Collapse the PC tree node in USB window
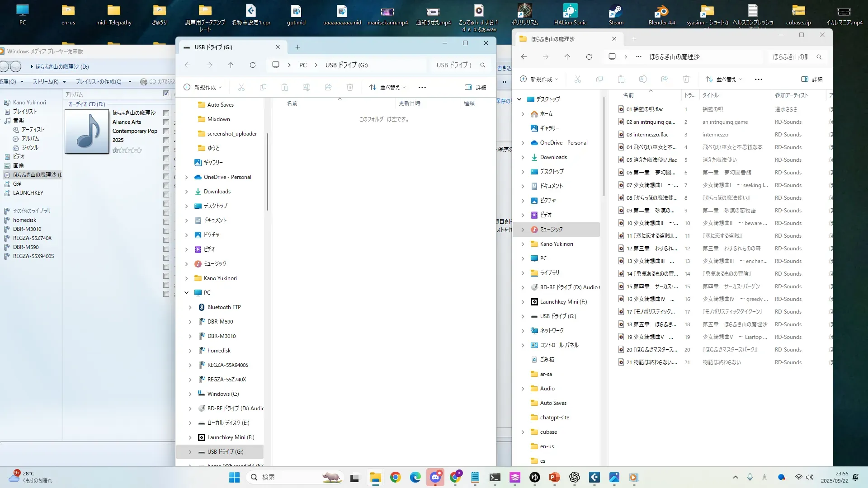The width and height of the screenshot is (868, 488). pyautogui.click(x=186, y=293)
